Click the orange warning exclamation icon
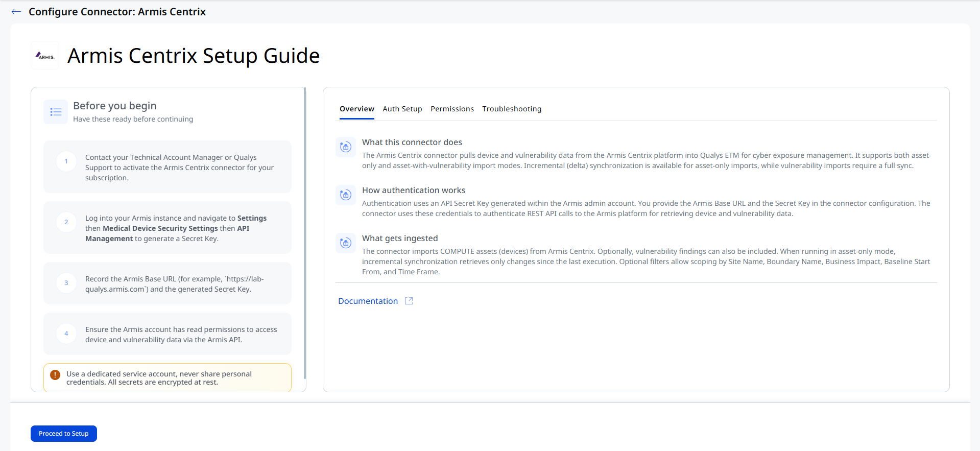Viewport: 980px width, 451px height. pyautogui.click(x=55, y=375)
